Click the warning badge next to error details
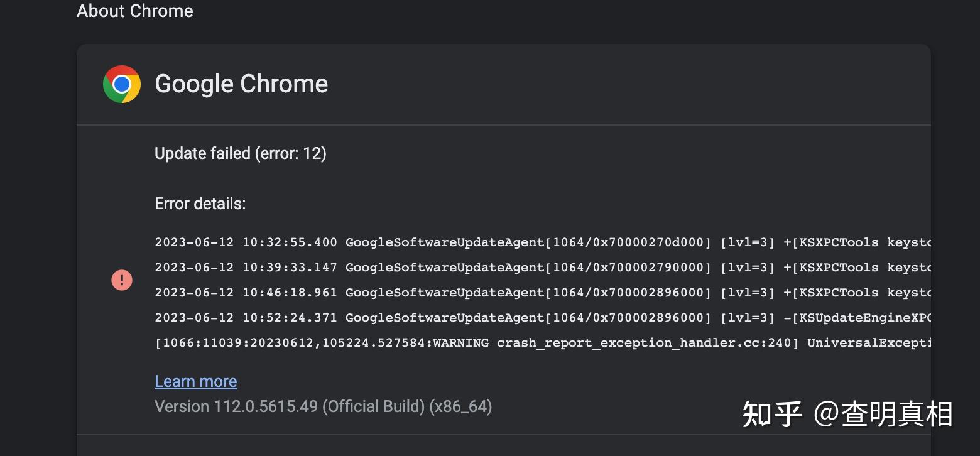 121,280
